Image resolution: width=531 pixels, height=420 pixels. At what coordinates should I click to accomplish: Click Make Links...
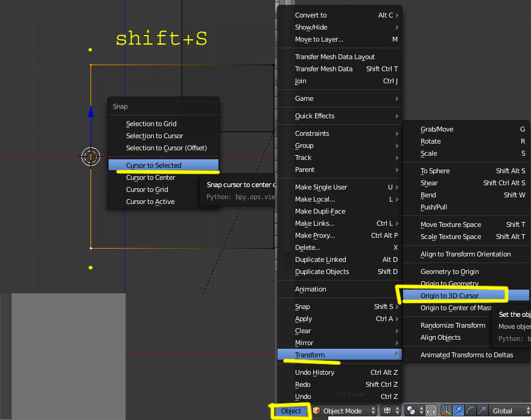pyautogui.click(x=340, y=223)
